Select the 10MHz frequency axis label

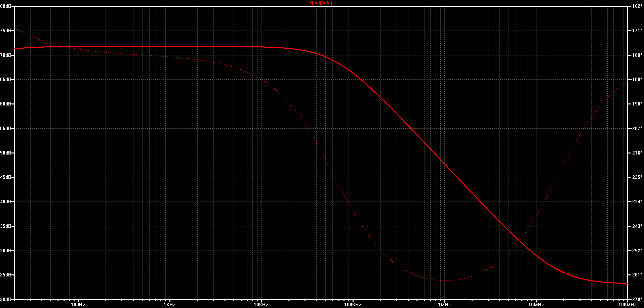click(x=536, y=305)
